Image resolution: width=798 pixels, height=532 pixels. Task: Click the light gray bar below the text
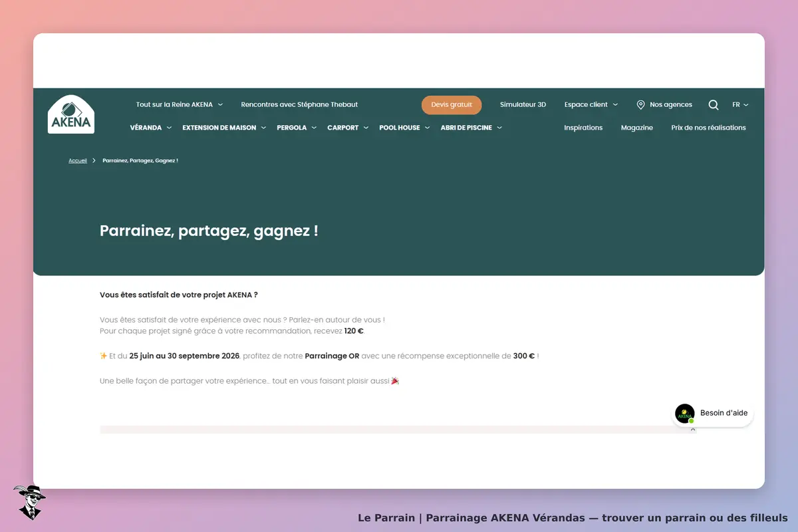click(x=398, y=430)
